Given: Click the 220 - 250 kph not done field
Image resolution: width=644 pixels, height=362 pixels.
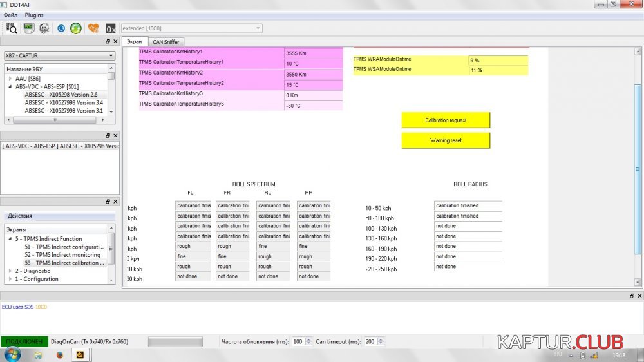Looking at the screenshot, I should pos(468,267).
